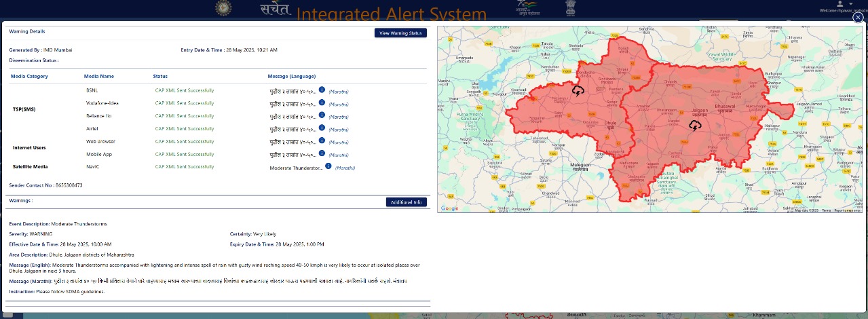Click the Entry Date & Time value
Viewport: 868px width, 319px height.
pyautogui.click(x=253, y=50)
